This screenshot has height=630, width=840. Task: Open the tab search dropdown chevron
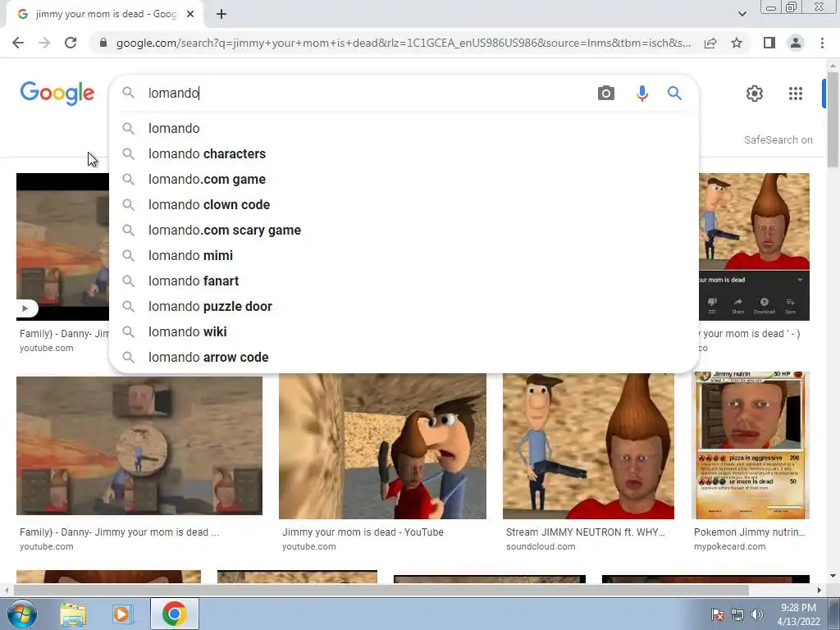coord(742,14)
